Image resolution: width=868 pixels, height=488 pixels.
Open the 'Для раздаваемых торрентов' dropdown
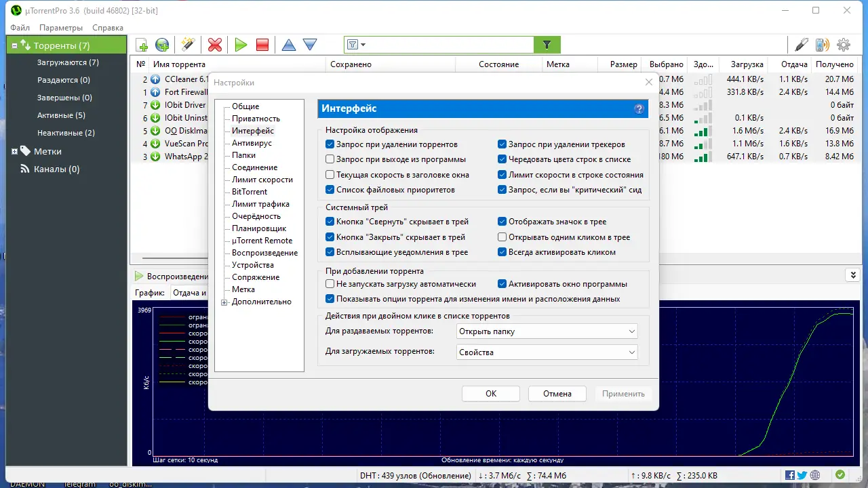pos(546,331)
